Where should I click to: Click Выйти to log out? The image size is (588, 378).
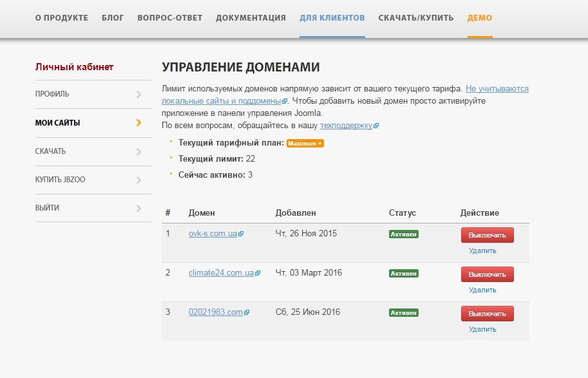pos(47,208)
